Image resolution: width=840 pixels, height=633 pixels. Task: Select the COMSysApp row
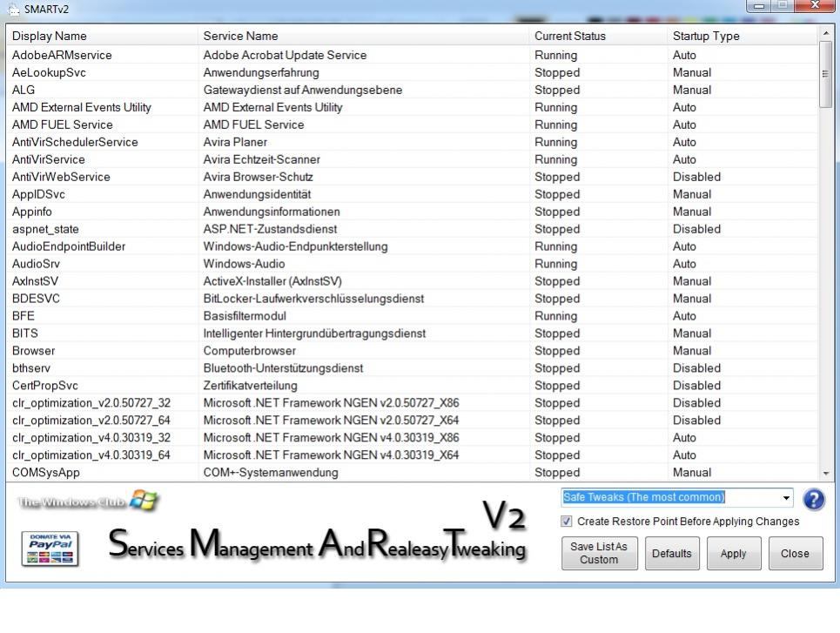click(412, 472)
